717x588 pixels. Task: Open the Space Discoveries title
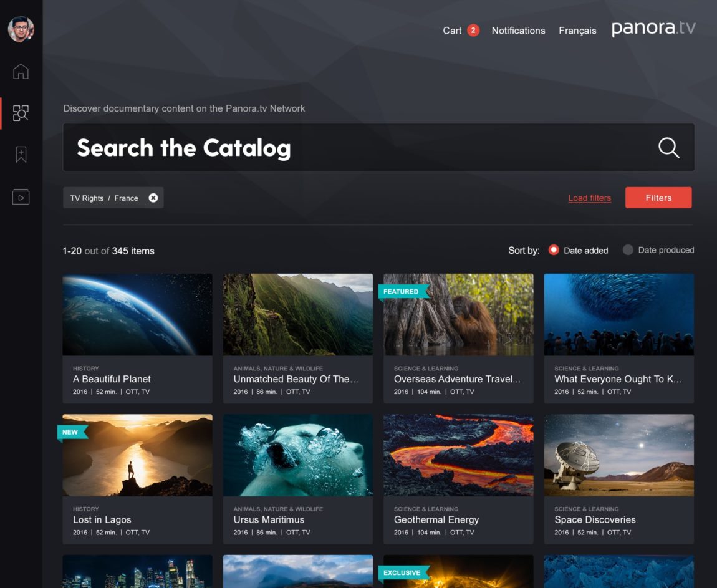point(595,519)
